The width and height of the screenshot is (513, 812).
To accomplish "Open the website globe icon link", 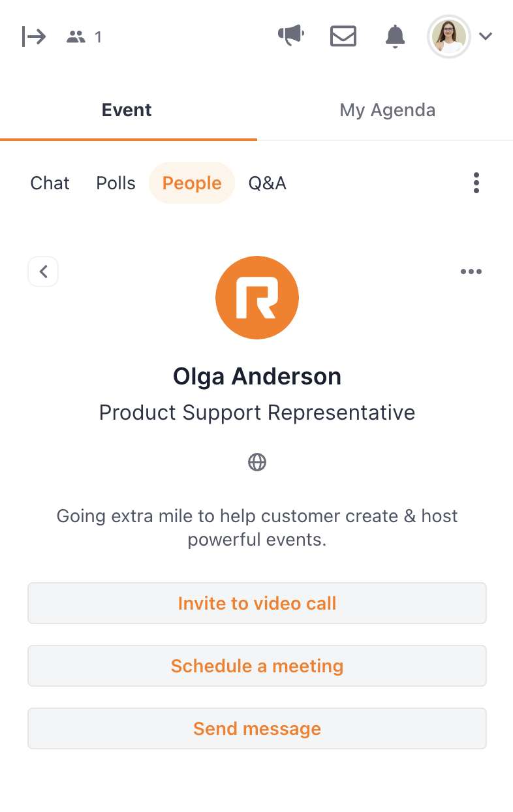I will pos(257,463).
